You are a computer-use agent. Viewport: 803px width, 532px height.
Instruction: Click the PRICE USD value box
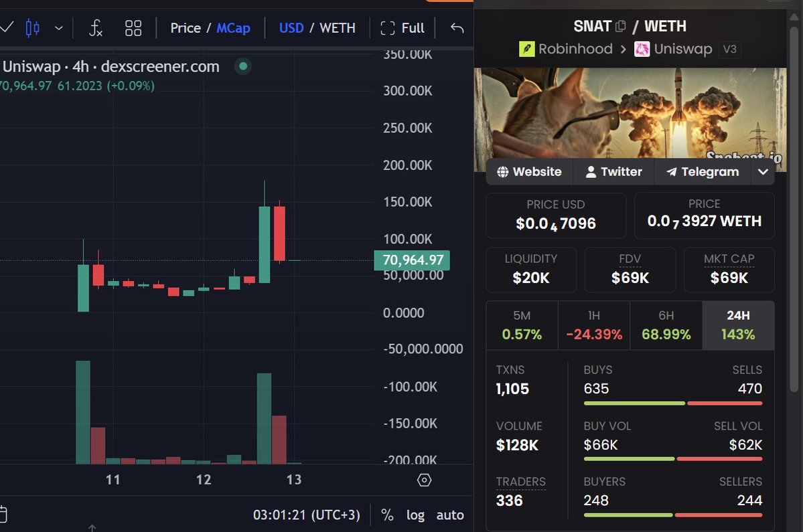[x=556, y=215]
